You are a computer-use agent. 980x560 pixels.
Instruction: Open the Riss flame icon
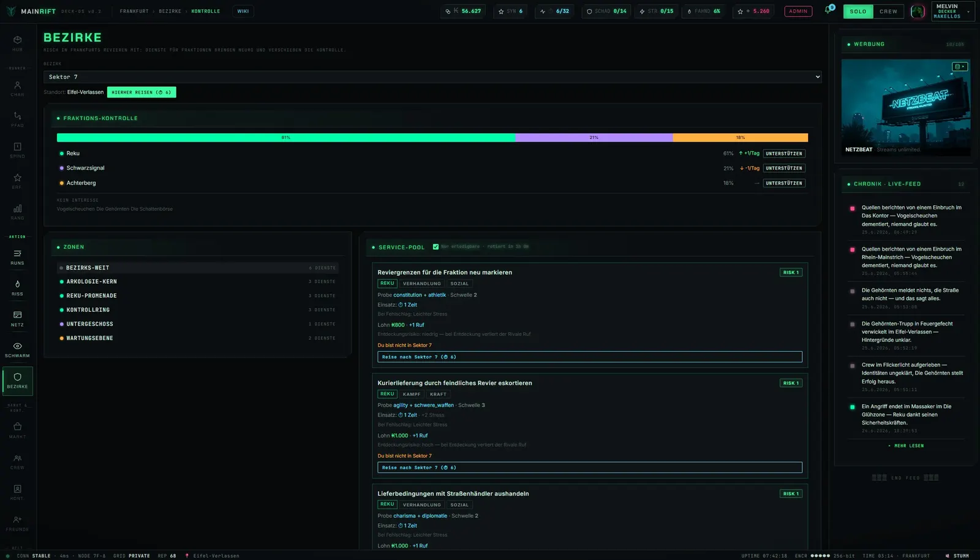point(17,287)
